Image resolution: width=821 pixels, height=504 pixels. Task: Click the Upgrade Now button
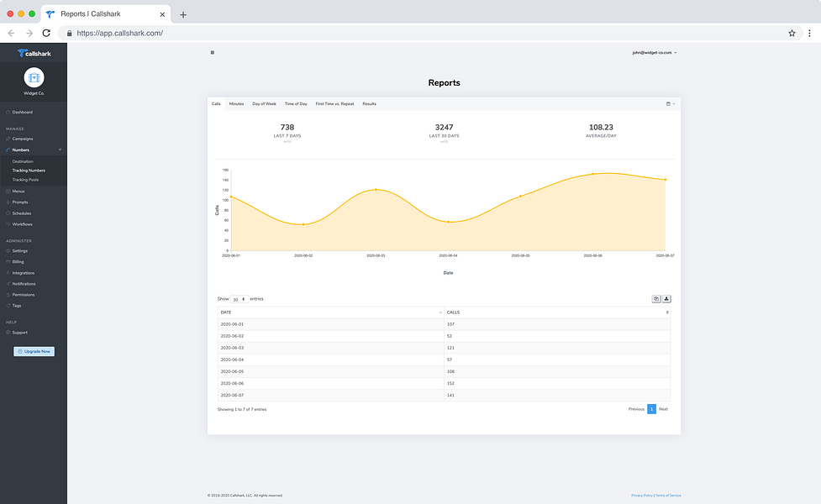tap(34, 351)
